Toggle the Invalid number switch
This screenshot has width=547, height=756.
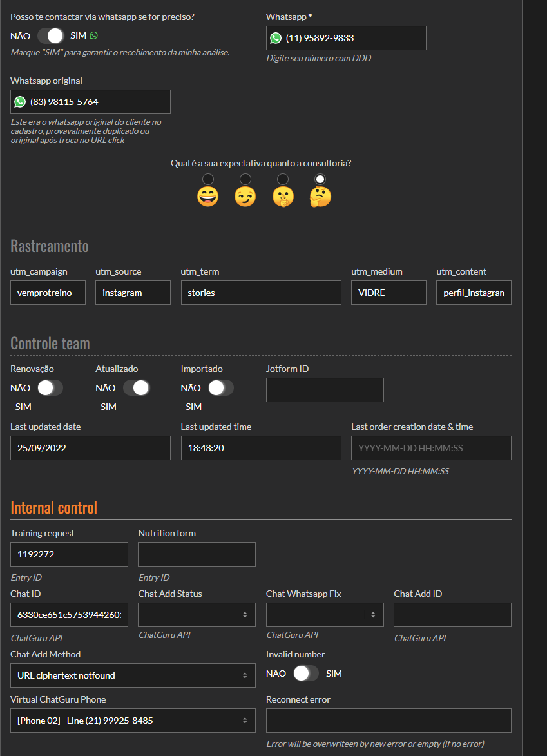coord(307,674)
